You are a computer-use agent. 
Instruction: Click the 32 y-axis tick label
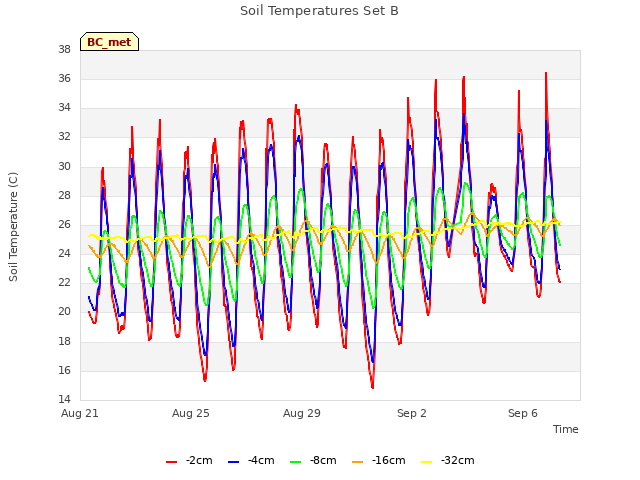[64, 137]
